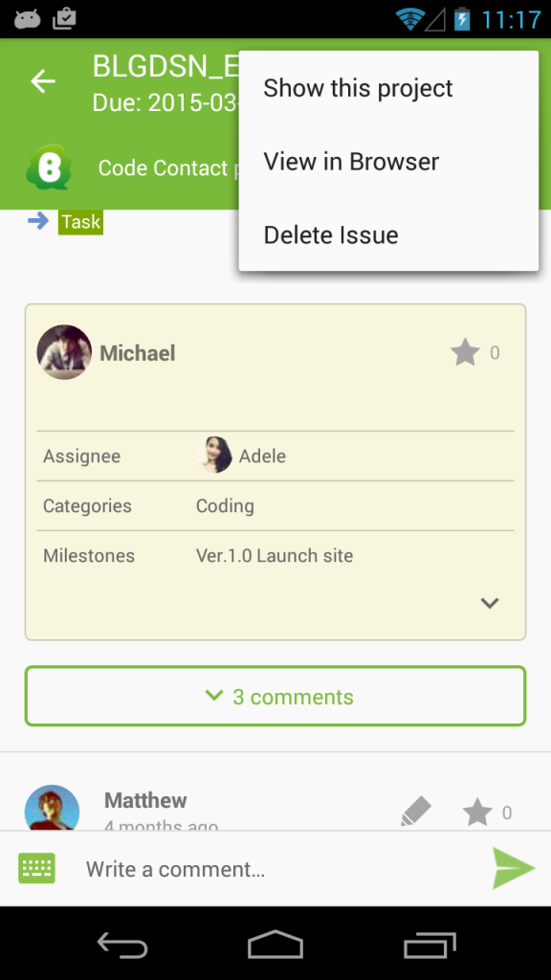Open recent apps from navigation bar

pos(430,945)
